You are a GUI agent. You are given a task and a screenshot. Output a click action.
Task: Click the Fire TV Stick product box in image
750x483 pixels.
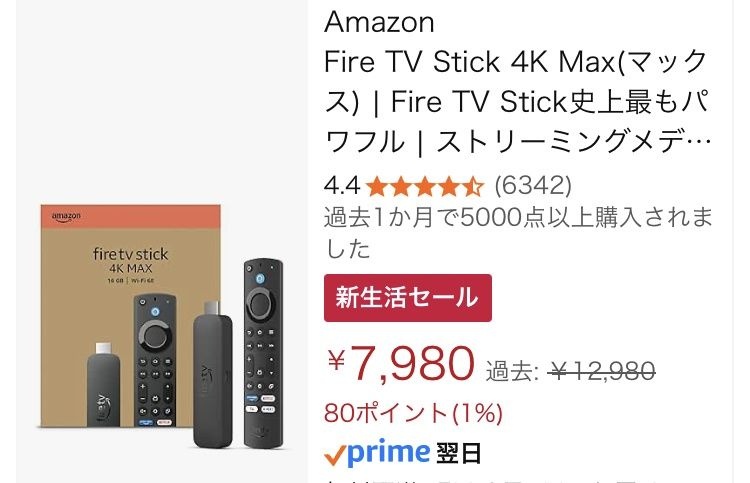point(130,316)
